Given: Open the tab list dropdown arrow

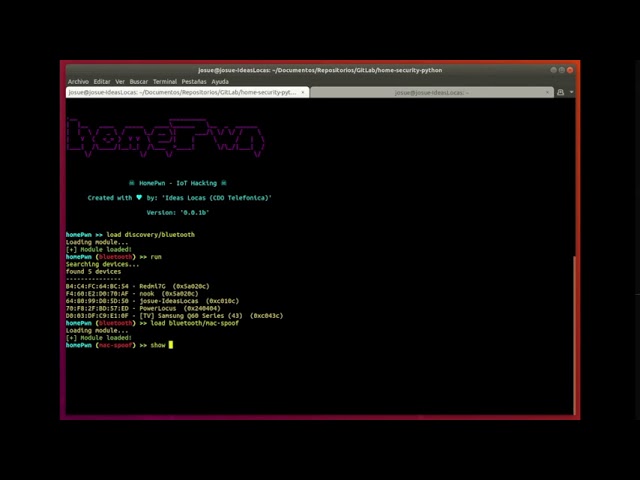Looking at the screenshot, I should coord(571,92).
